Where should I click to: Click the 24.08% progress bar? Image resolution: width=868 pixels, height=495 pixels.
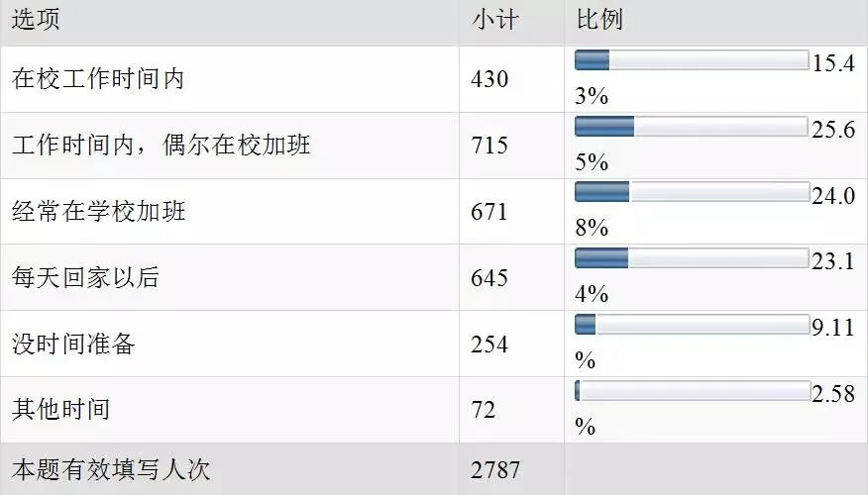[692, 193]
